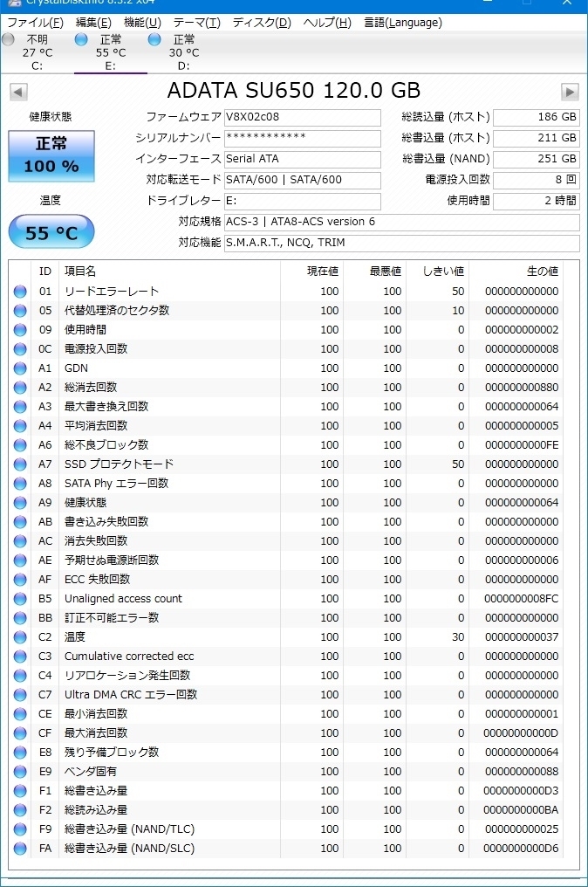Click the drive letter E: field
Image resolution: width=588 pixels, height=887 pixels.
pos(303,201)
